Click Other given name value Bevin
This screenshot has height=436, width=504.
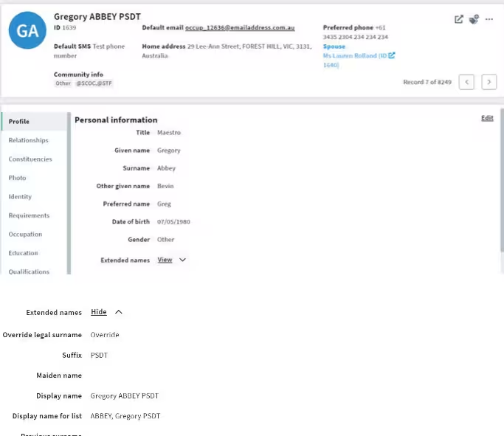(x=165, y=186)
